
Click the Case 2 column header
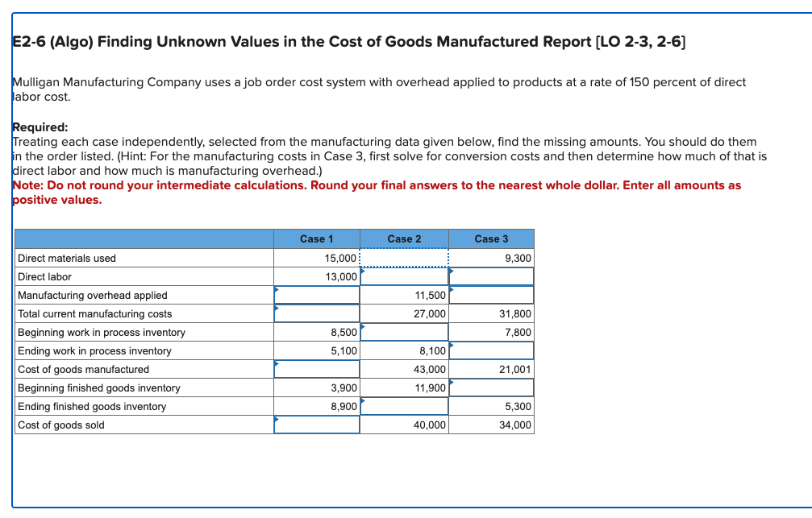click(x=404, y=239)
